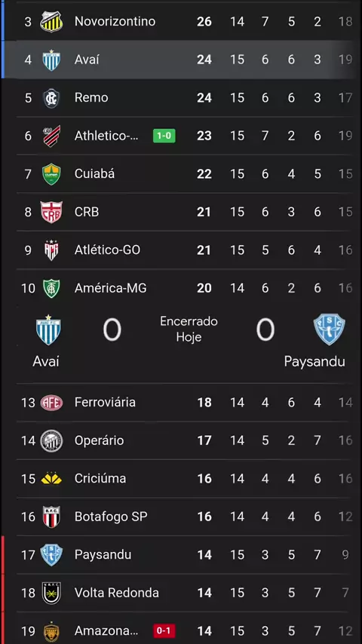
Task: Open the Operário team name link
Action: [99, 440]
